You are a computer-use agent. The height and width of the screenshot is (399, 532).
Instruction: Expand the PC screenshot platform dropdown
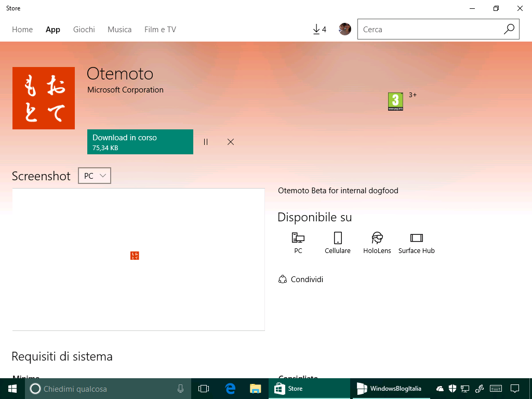[95, 176]
